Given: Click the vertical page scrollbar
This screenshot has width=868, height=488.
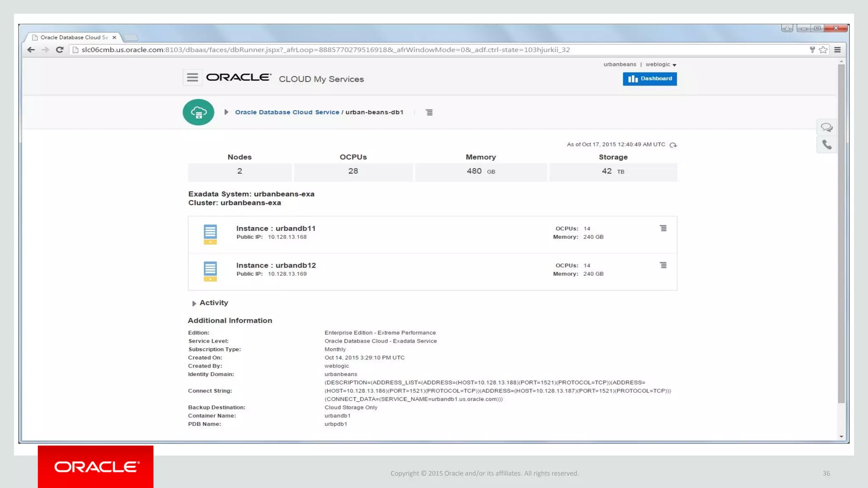Looking at the screenshot, I should [x=841, y=233].
